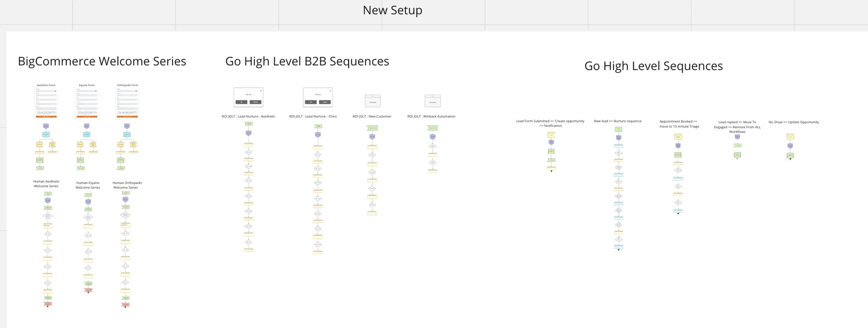Select yellow start node in Lead Form Submitted flow
Screen dimensions: 868x328
tap(551, 135)
